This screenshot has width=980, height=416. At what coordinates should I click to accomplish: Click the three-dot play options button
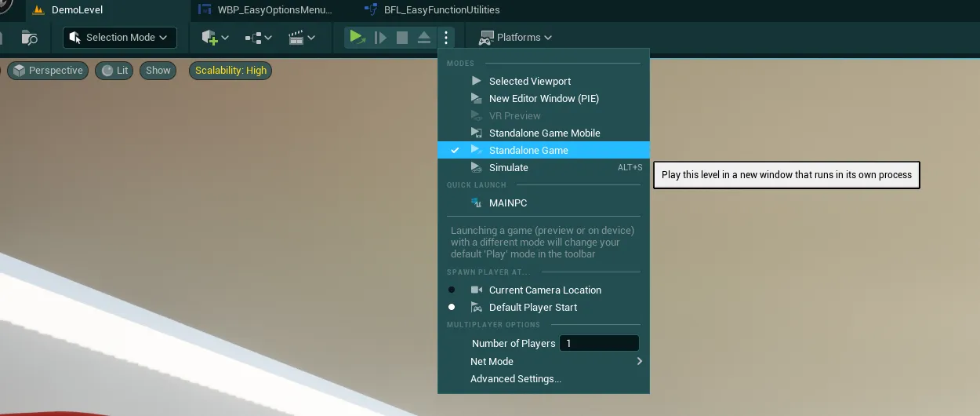tap(445, 37)
